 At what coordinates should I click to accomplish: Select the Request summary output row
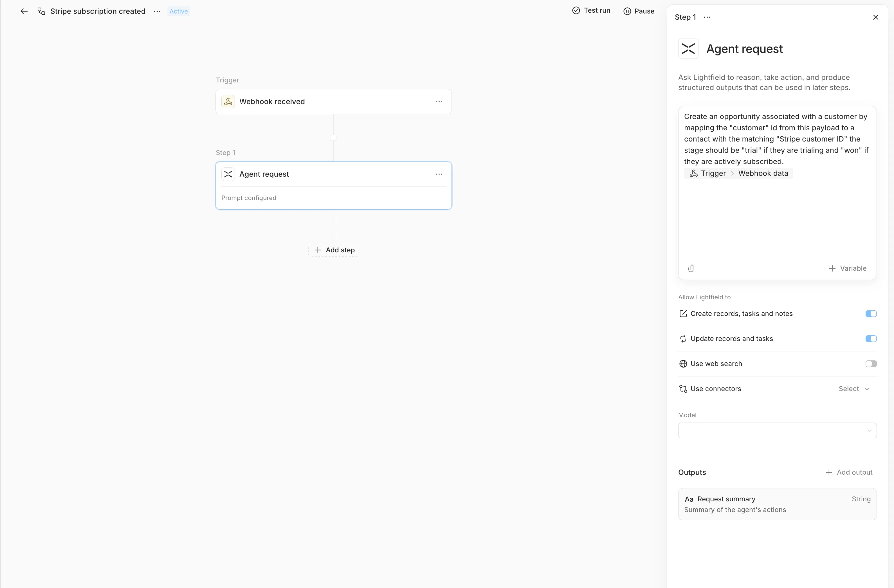pyautogui.click(x=777, y=504)
